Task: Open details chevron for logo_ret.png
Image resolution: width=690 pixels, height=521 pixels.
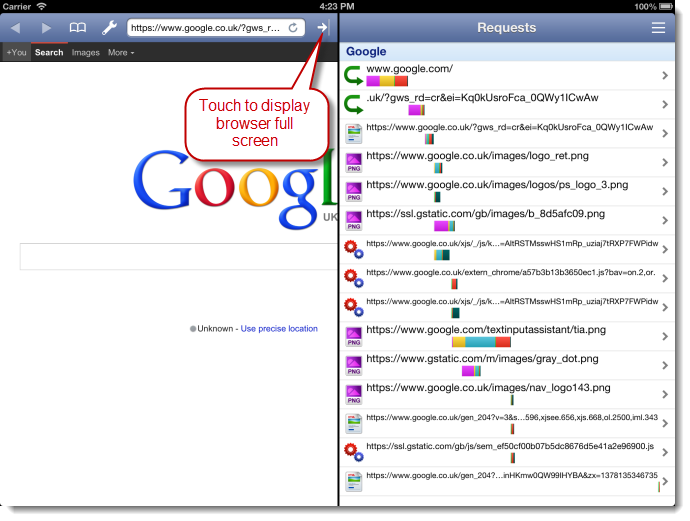Action: point(665,162)
